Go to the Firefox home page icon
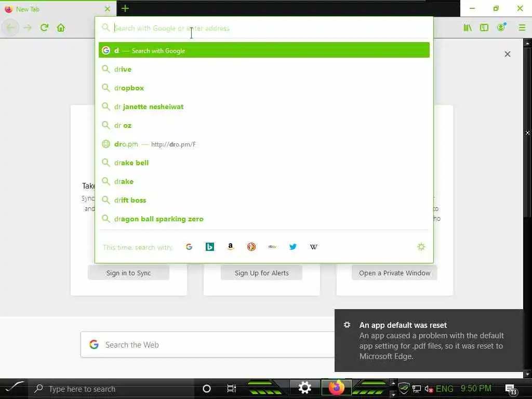532x399 pixels. pos(61,28)
